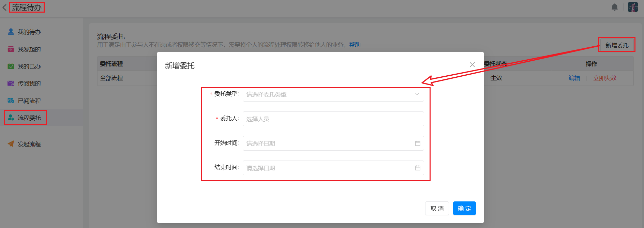Click the back arrow beside 流程待办
Screen dimensions: 644x228
pyautogui.click(x=4, y=7)
